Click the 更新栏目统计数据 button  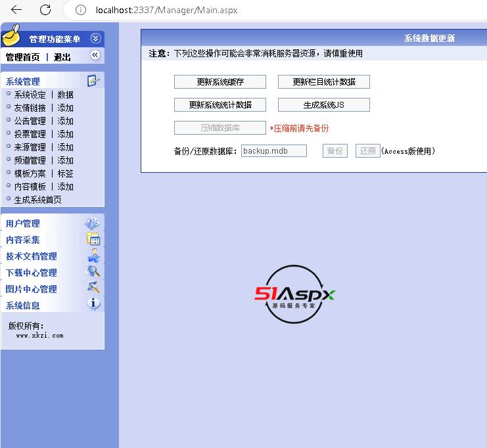[x=324, y=81]
